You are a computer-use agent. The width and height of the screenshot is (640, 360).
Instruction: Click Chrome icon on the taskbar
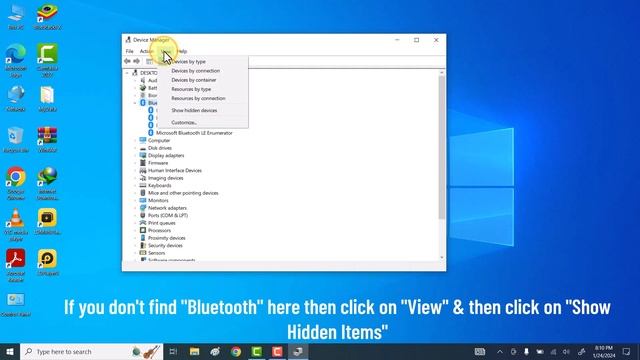point(236,351)
